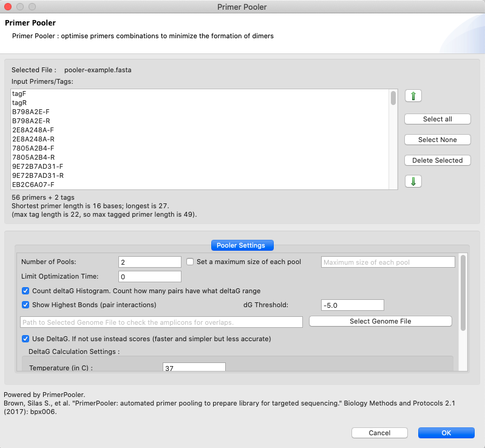Viewport: 485px width, 448px height.
Task: Uncheck Count deltaG Histogram option
Action: click(x=25, y=291)
